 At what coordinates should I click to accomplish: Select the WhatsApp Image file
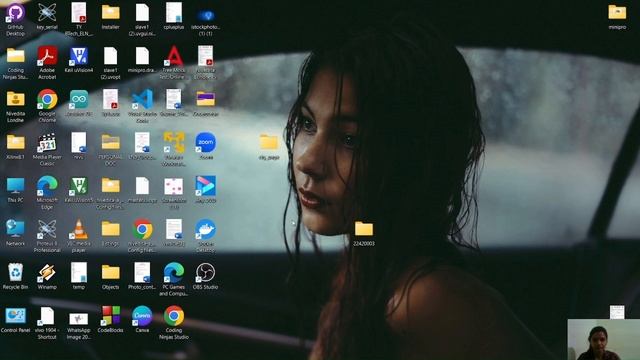[79, 318]
